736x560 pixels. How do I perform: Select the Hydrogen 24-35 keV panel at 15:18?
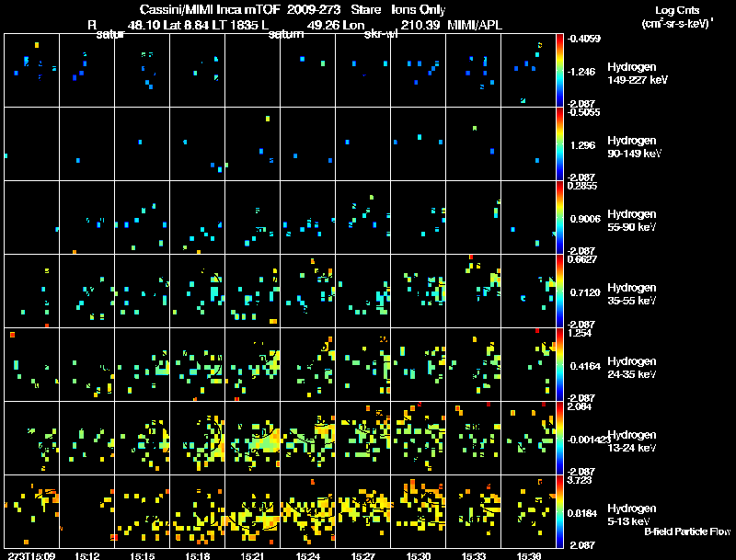(x=198, y=364)
